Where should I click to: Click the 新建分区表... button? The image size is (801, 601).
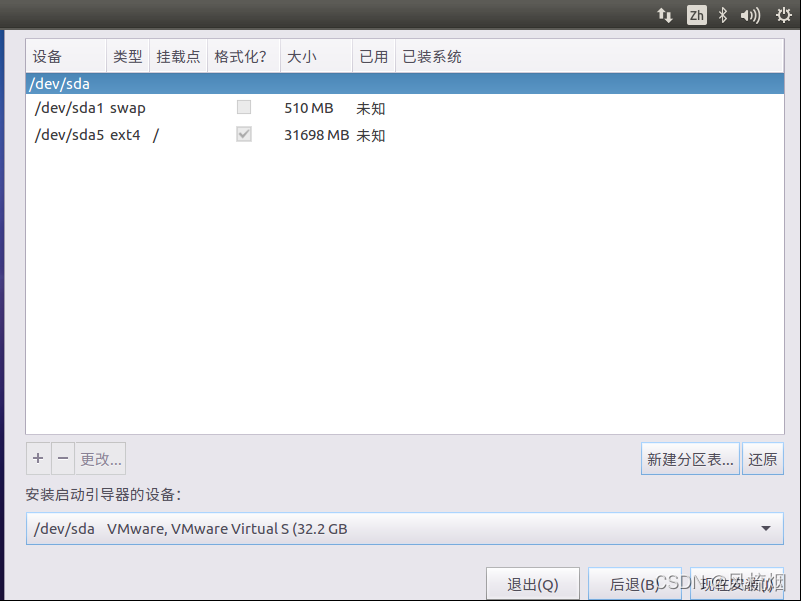pyautogui.click(x=690, y=459)
